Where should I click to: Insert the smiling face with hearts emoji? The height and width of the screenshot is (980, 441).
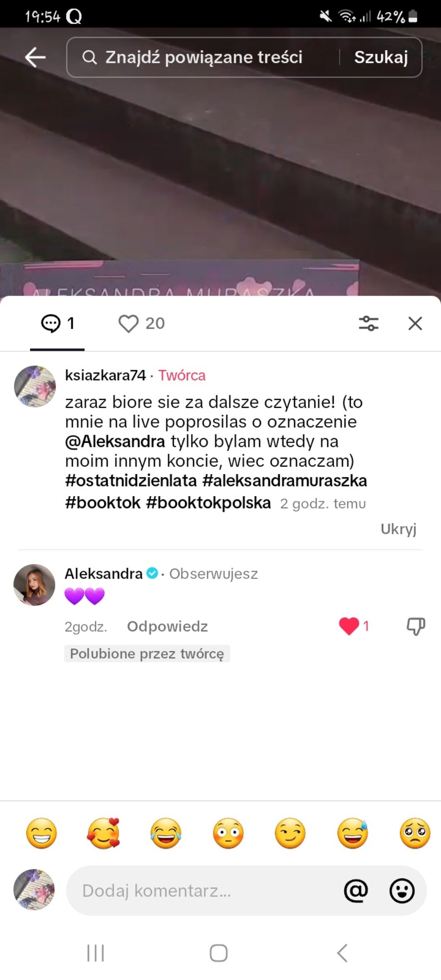[104, 833]
